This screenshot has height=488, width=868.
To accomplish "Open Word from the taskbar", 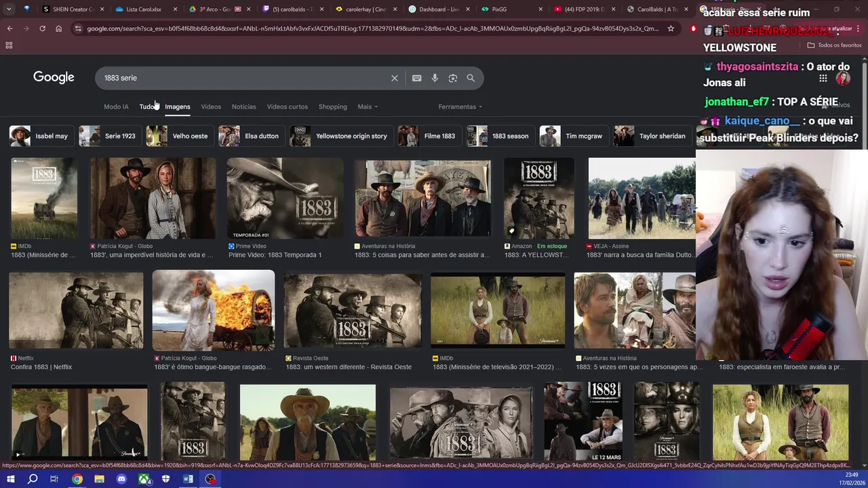I will point(189,479).
